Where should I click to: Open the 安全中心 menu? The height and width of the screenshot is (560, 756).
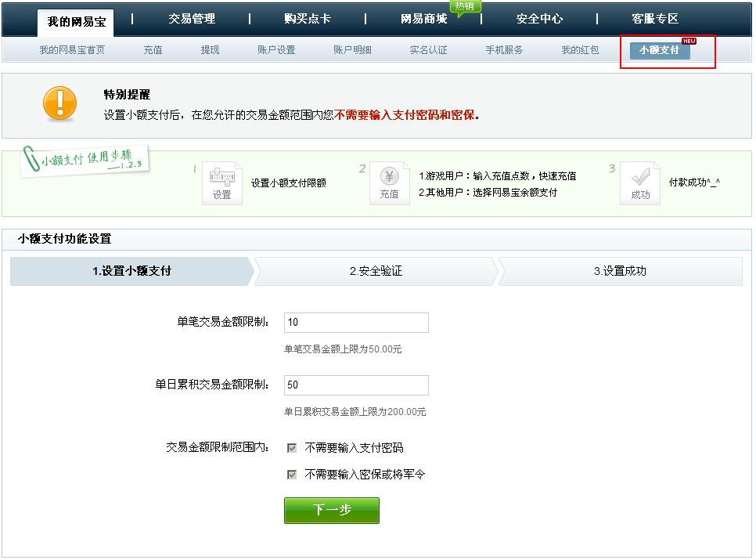coord(539,19)
